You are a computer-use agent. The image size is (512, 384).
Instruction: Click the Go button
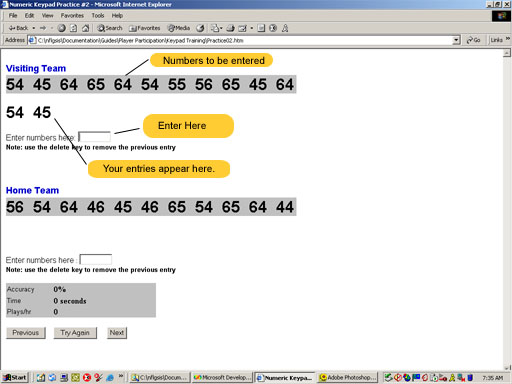(474, 40)
